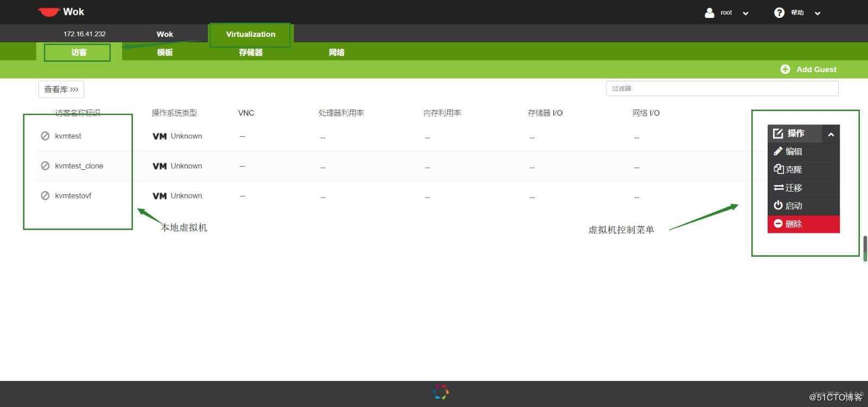Click Unknown OS type in kvmtestovf row
This screenshot has width=868, height=407.
(x=186, y=195)
